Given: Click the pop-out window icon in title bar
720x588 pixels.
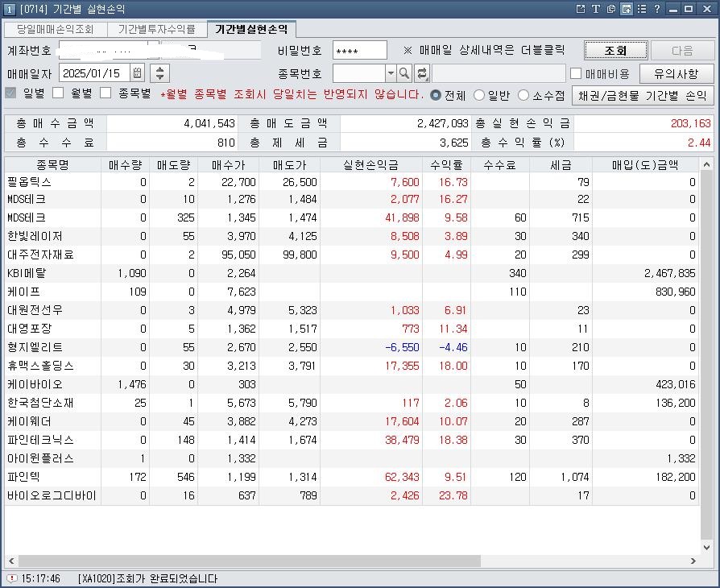Looking at the screenshot, I should coord(581,9).
